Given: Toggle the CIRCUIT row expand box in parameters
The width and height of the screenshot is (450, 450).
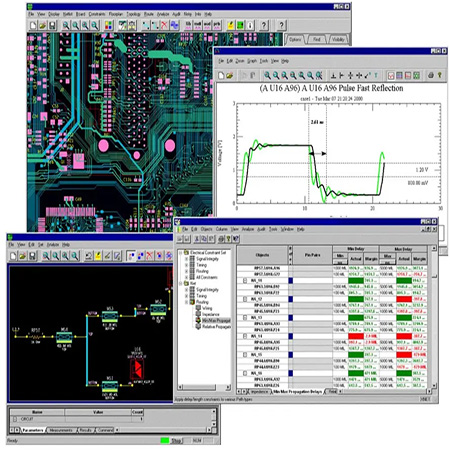Looking at the screenshot, I should click(x=15, y=419).
